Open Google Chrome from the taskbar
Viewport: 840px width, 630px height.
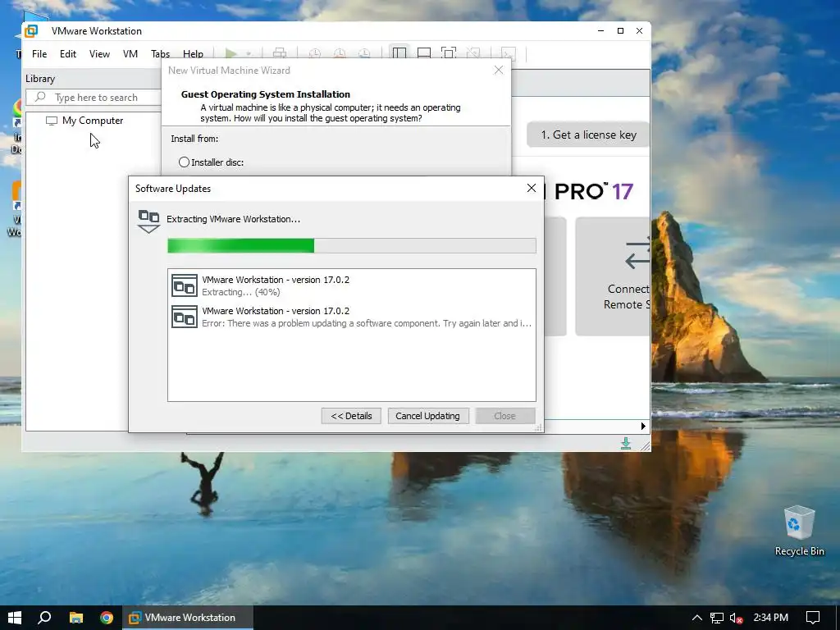(107, 618)
